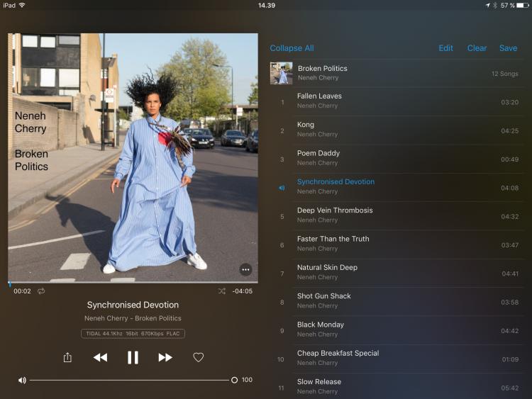Toggle repeat mode icon
The width and height of the screenshot is (532, 399).
(41, 291)
